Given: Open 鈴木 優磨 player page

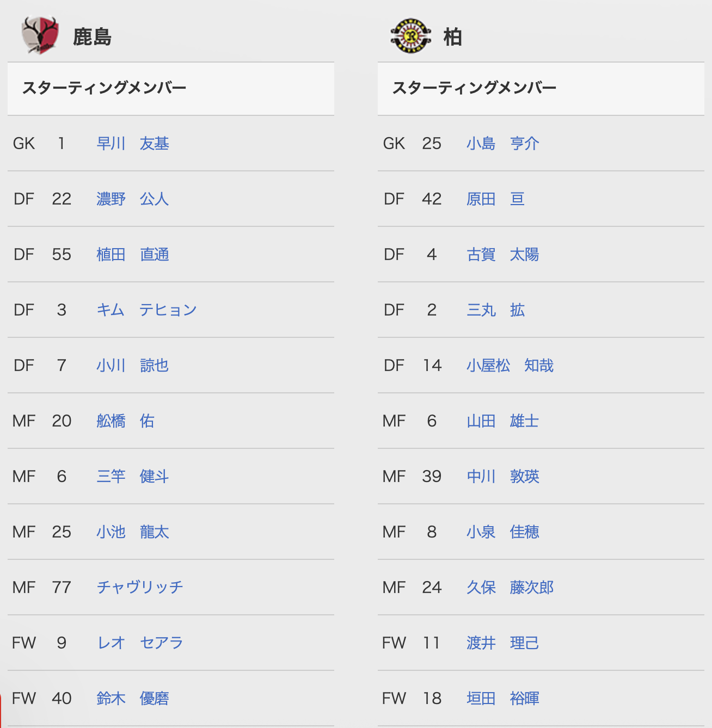Looking at the screenshot, I should (133, 699).
